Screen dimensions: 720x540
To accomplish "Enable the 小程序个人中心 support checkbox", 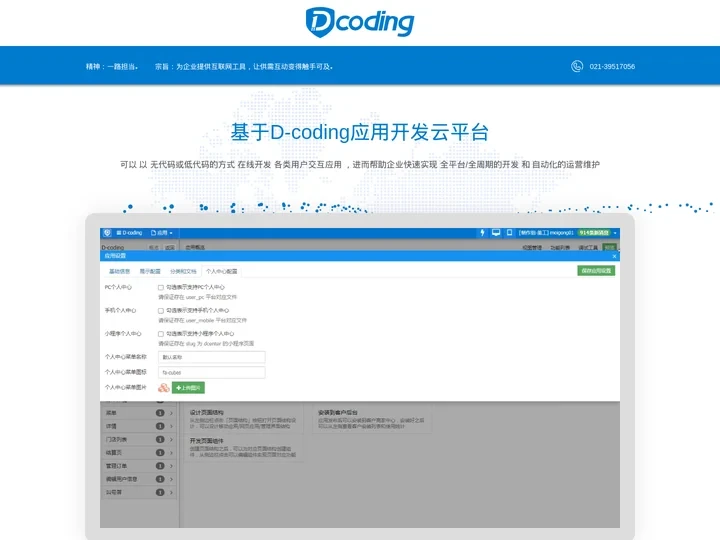I will pyautogui.click(x=161, y=334).
